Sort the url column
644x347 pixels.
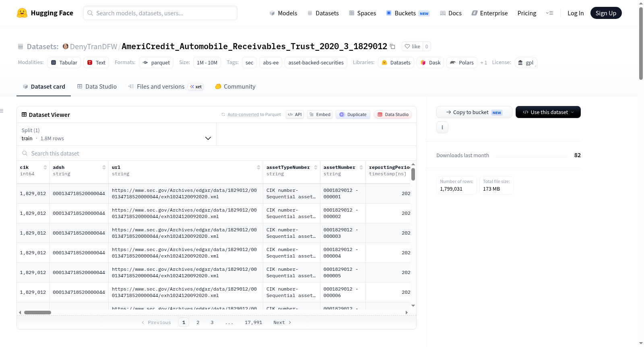pos(258,167)
